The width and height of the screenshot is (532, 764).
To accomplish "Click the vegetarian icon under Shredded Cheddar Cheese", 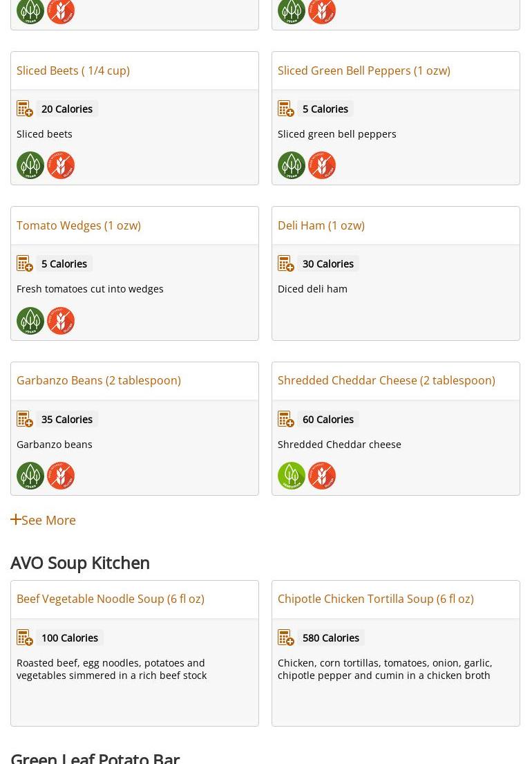I will tap(292, 476).
